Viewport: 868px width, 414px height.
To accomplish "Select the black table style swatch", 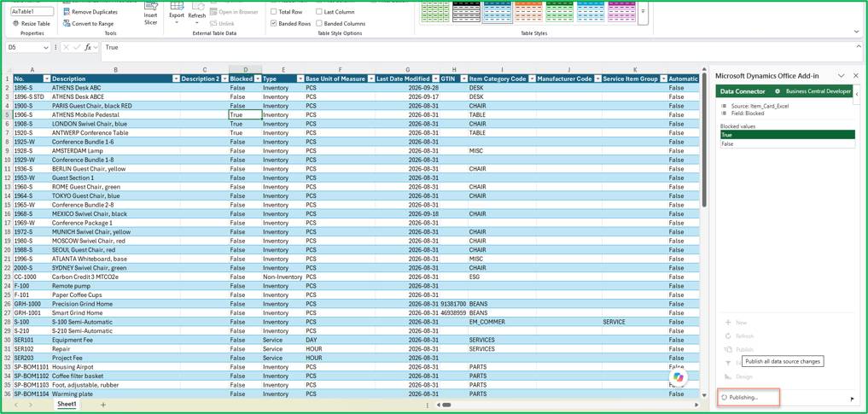I will coord(466,11).
